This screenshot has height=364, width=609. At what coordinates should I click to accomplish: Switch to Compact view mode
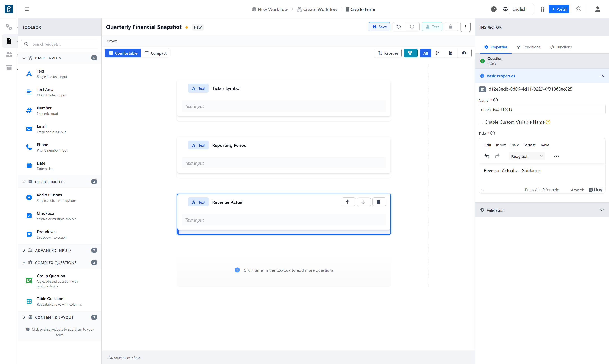click(155, 53)
